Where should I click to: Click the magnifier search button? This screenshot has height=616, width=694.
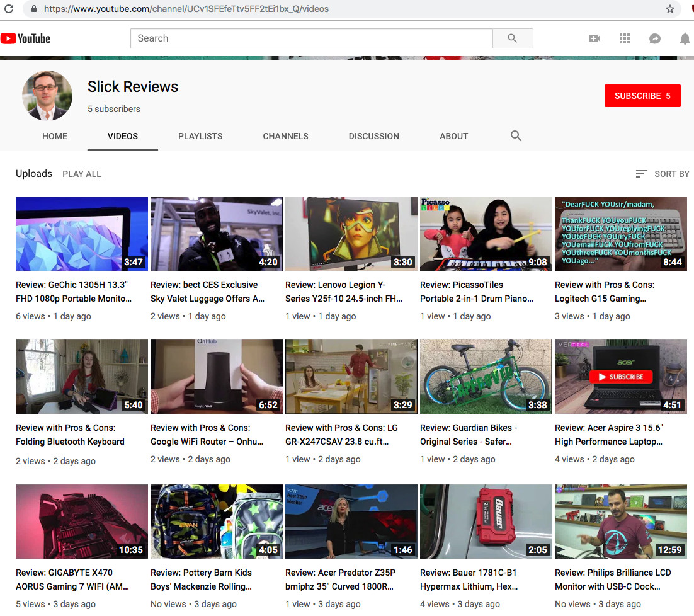[x=513, y=38]
